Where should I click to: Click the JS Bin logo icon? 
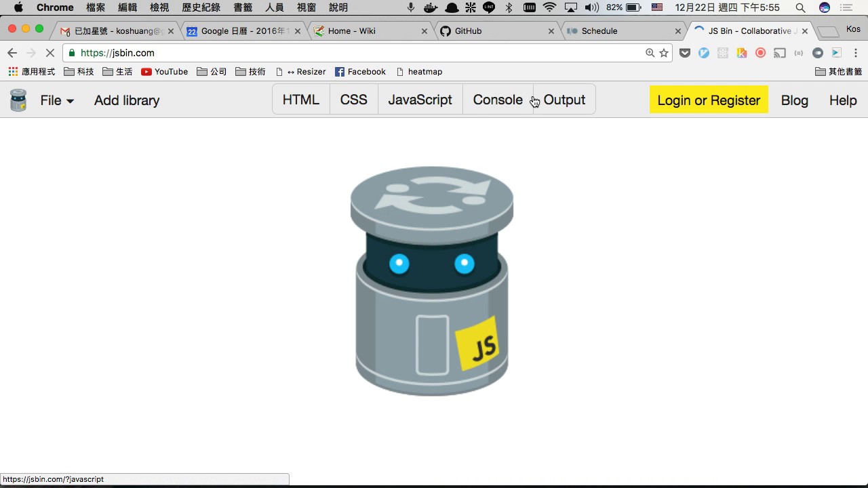(18, 100)
